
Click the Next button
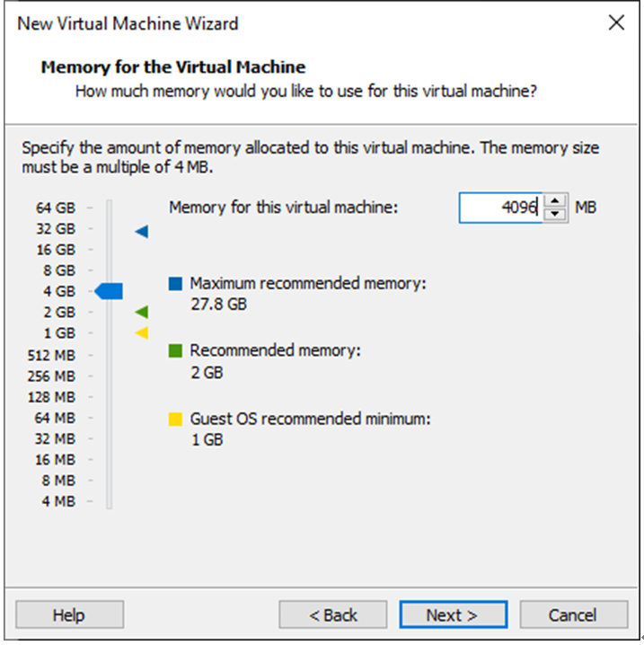click(x=453, y=615)
